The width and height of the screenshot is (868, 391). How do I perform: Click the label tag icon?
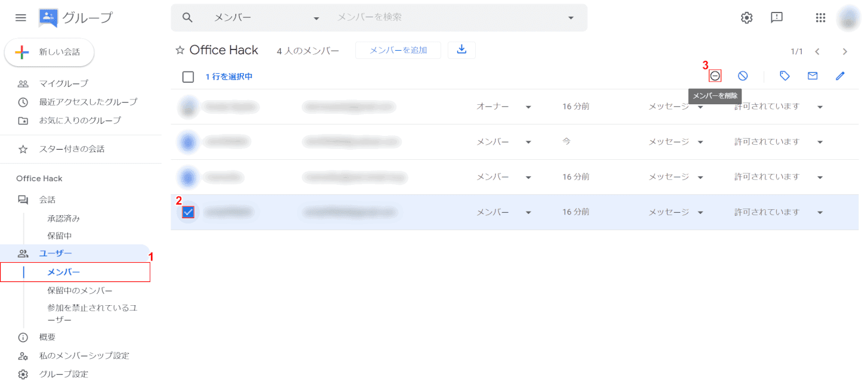[785, 76]
